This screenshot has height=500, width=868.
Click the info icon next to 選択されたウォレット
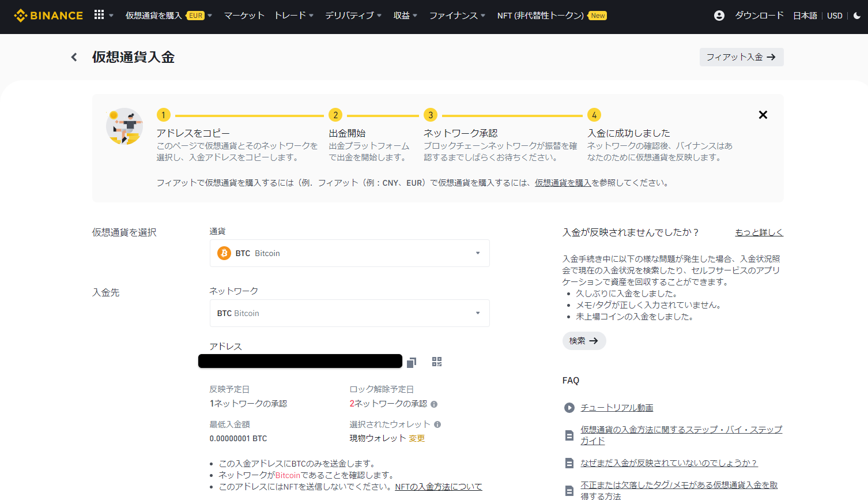pyautogui.click(x=437, y=424)
